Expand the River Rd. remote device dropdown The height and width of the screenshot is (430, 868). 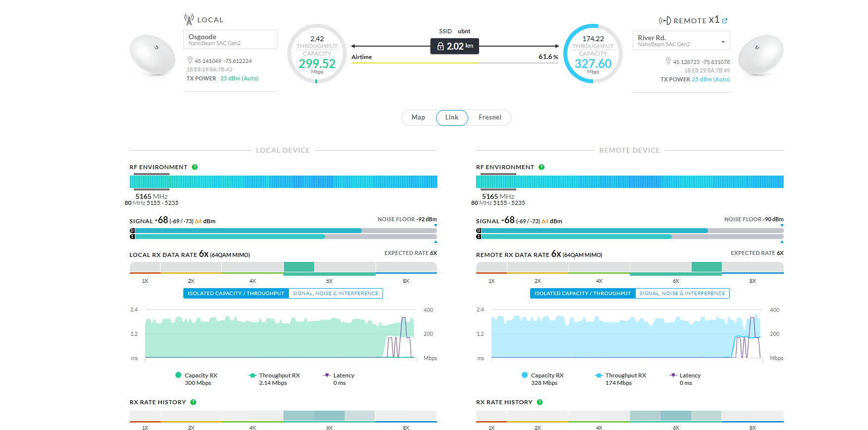[x=723, y=42]
